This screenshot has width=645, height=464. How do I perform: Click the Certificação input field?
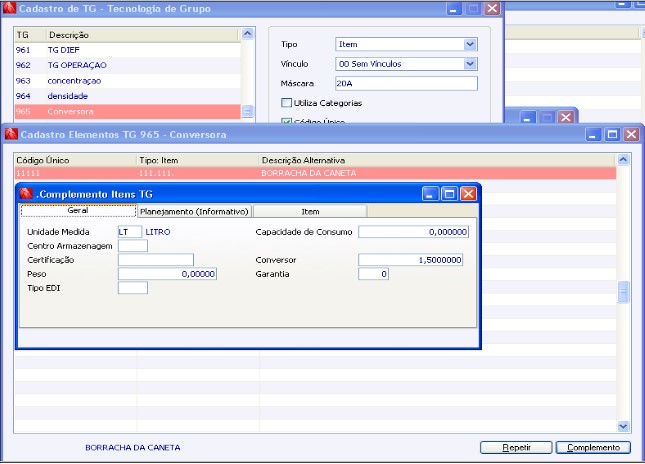tap(155, 260)
